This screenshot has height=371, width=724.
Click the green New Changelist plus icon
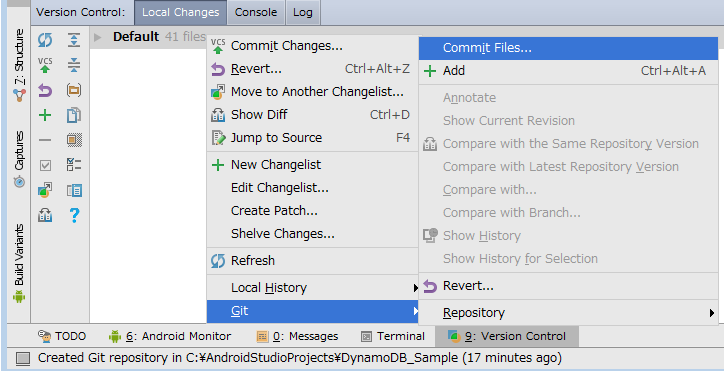[45, 115]
